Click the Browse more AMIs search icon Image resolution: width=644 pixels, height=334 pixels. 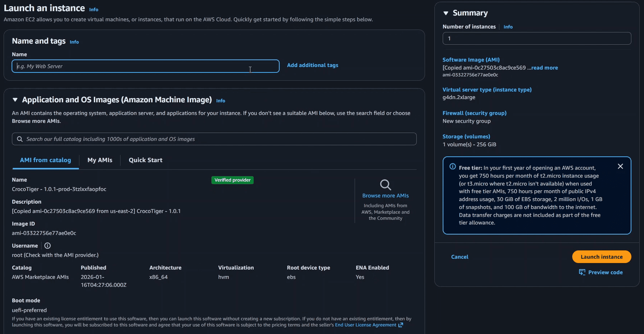(x=385, y=184)
